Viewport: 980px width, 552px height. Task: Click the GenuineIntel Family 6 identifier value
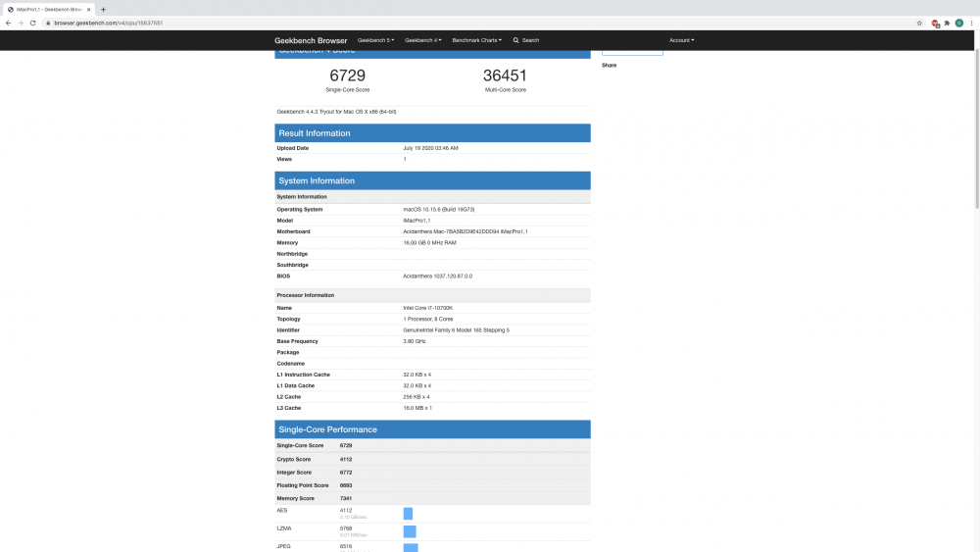[x=457, y=330]
